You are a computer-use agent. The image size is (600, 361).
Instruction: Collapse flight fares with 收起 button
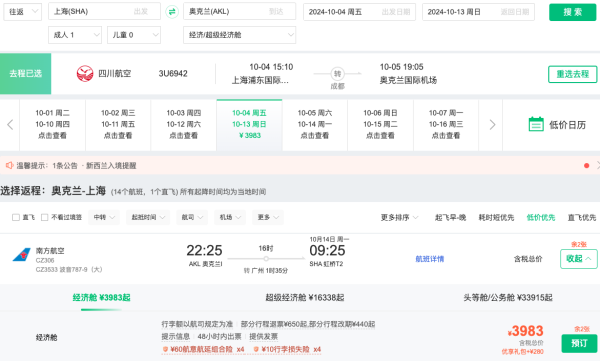click(578, 259)
